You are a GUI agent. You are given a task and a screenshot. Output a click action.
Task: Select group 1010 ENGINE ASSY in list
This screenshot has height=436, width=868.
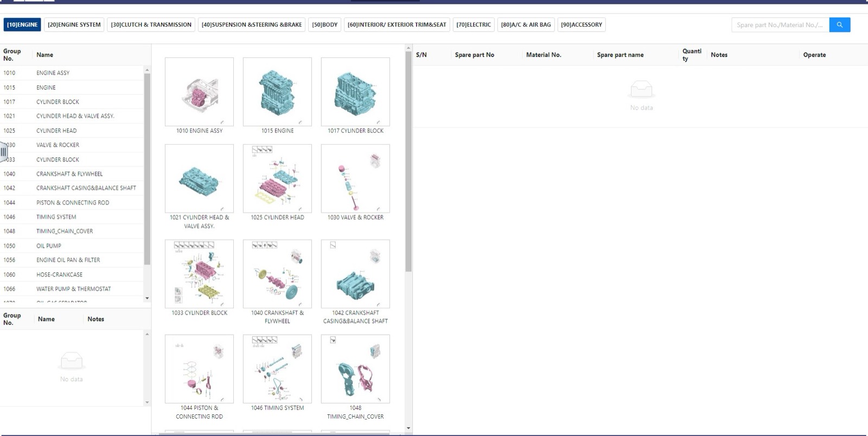click(x=72, y=73)
